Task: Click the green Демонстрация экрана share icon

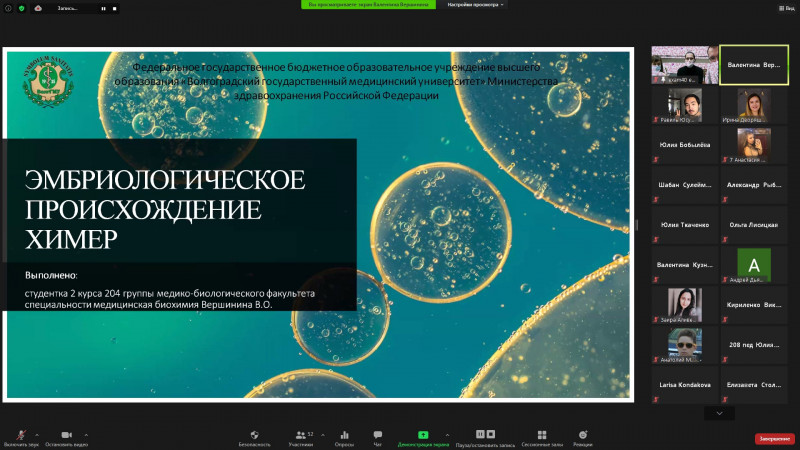Action: [423, 435]
